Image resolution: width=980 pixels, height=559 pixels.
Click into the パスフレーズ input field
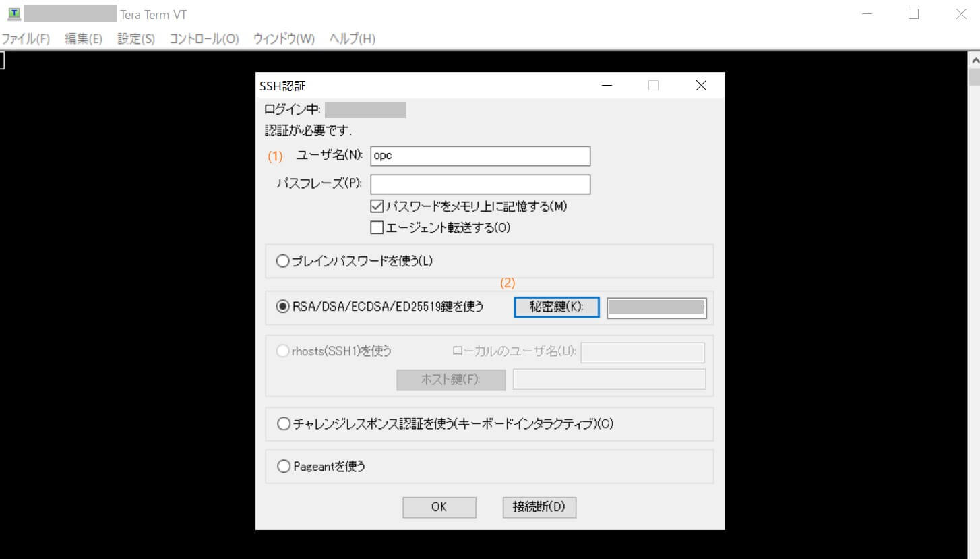coord(481,184)
